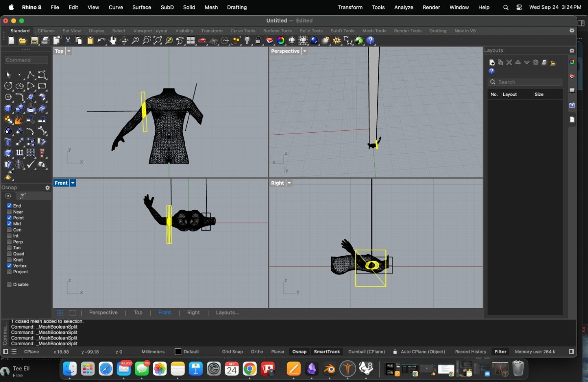Toggle the Disable osnap checkbox

[x=9, y=285]
